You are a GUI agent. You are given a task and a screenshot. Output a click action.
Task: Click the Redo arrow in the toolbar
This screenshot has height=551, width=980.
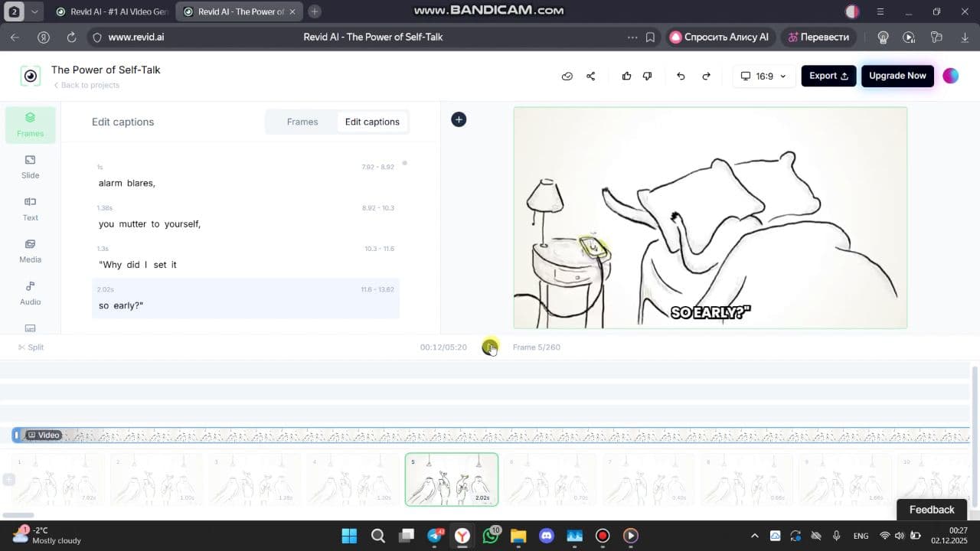tap(706, 76)
